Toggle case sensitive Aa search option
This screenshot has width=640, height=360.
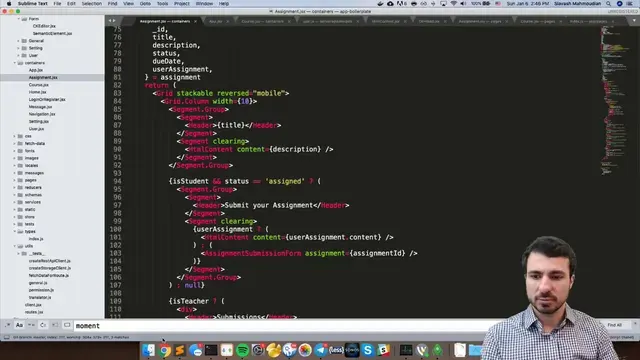click(19, 325)
